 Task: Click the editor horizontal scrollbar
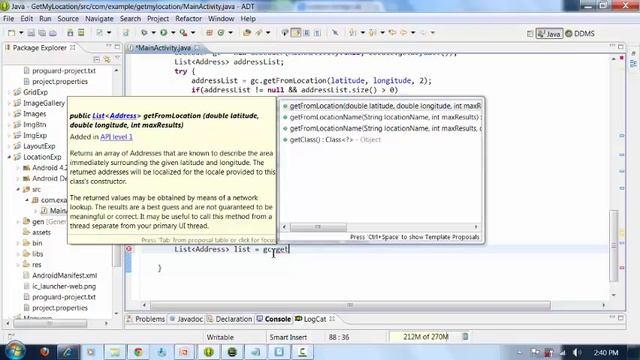(x=350, y=305)
